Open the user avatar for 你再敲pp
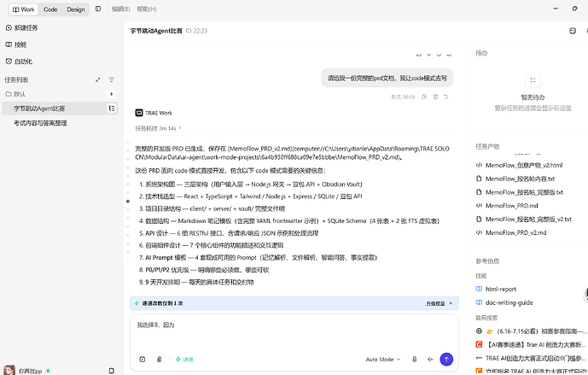 click(9, 371)
